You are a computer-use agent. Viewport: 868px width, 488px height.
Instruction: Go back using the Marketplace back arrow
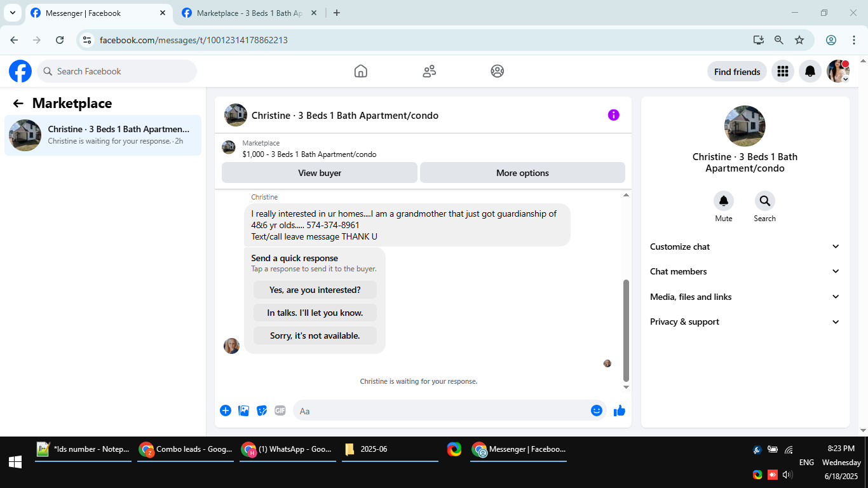coord(18,104)
